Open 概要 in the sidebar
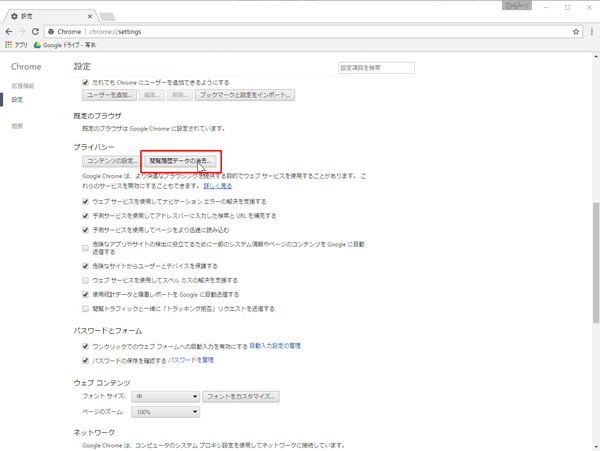The image size is (600, 451). 17,126
